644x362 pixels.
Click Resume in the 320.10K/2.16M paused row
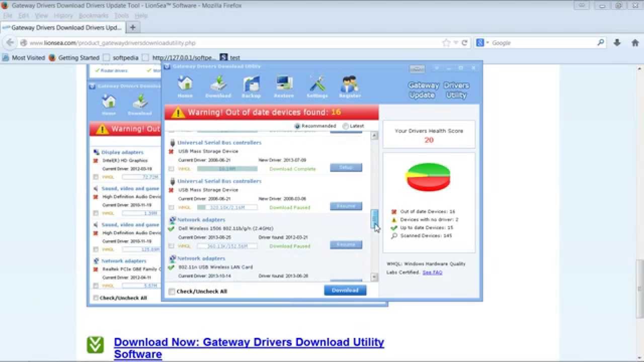click(x=346, y=206)
